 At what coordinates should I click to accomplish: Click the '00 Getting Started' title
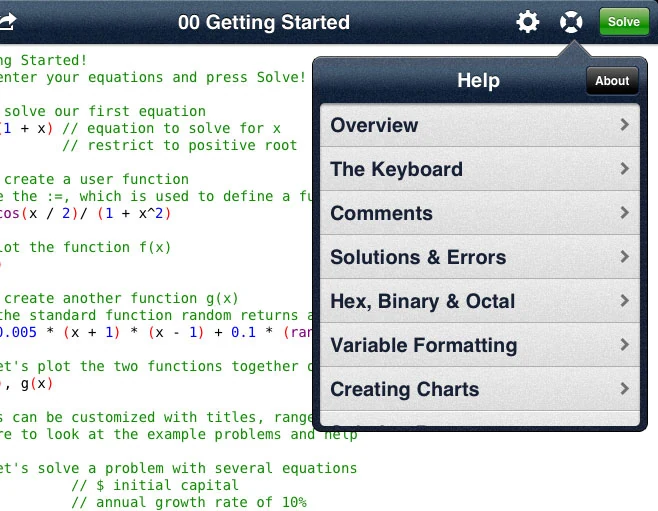(x=264, y=22)
